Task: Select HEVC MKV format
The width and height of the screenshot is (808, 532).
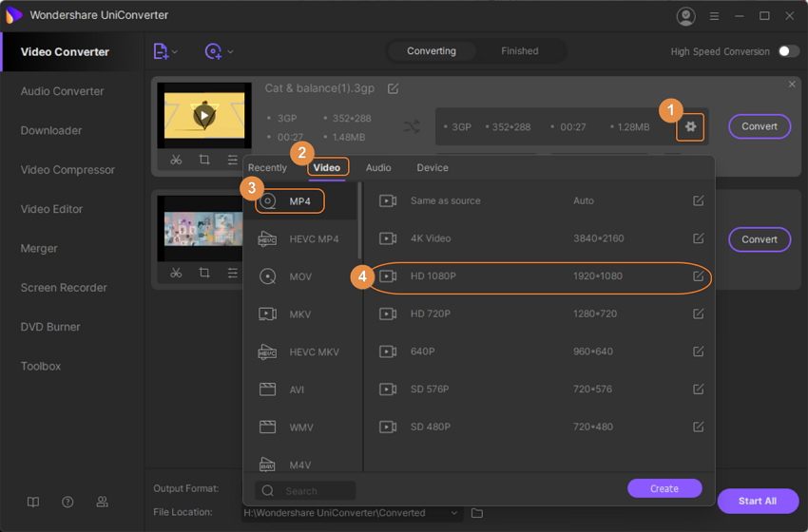Action: pyautogui.click(x=301, y=352)
